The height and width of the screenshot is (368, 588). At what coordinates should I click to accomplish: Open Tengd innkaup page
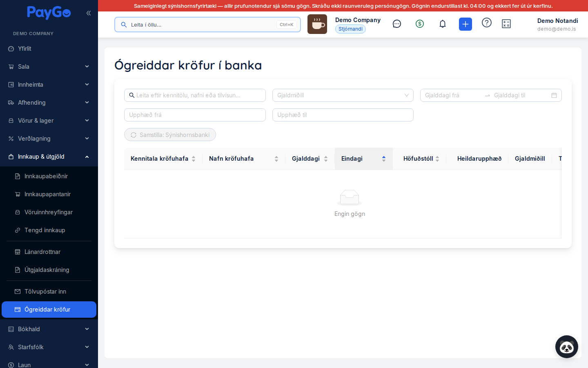coord(49,230)
